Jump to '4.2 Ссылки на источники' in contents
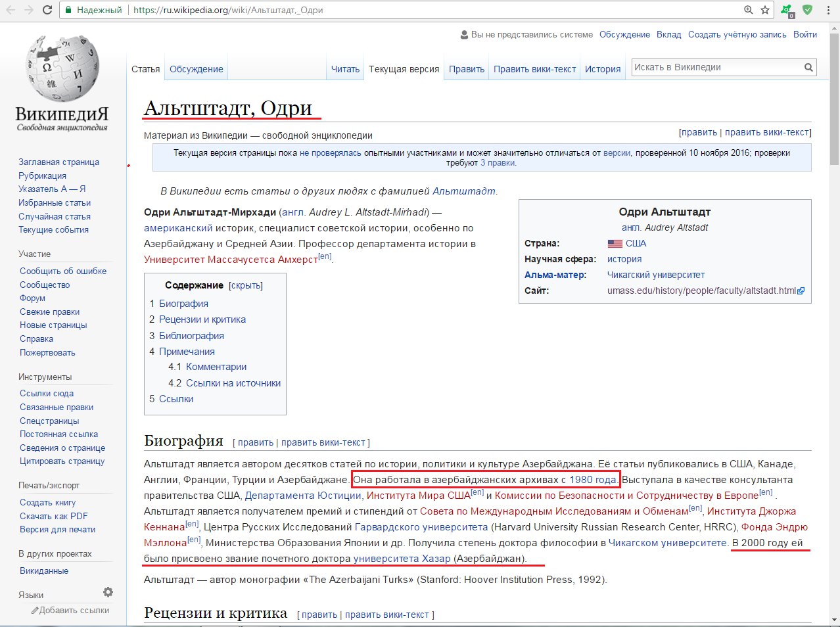Viewport: 840px width, 627px height. click(x=225, y=383)
